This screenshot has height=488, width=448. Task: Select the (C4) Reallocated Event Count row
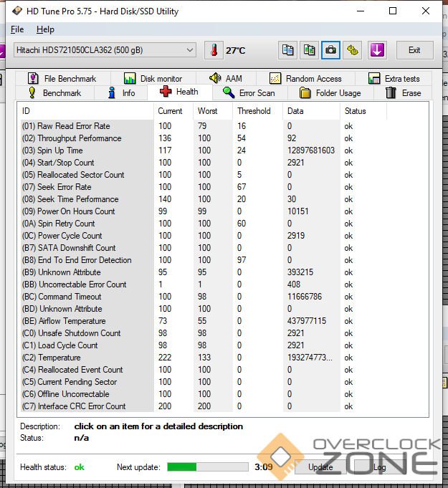pos(204,370)
